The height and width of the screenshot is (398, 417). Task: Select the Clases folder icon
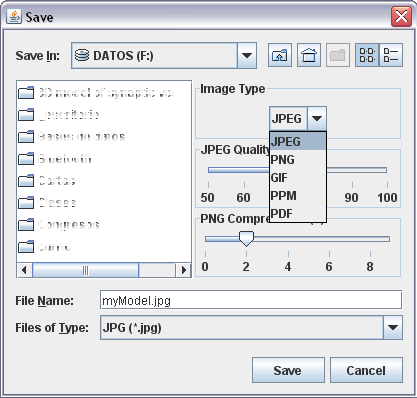coord(26,203)
